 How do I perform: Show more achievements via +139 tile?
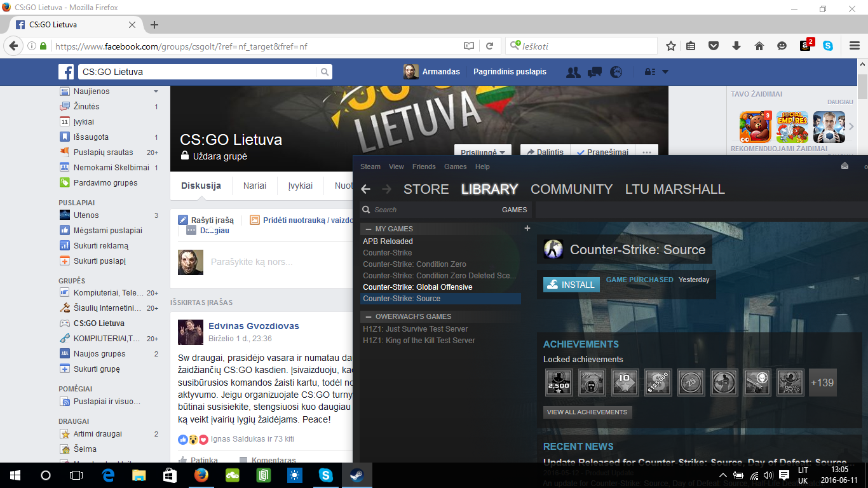pos(823,383)
